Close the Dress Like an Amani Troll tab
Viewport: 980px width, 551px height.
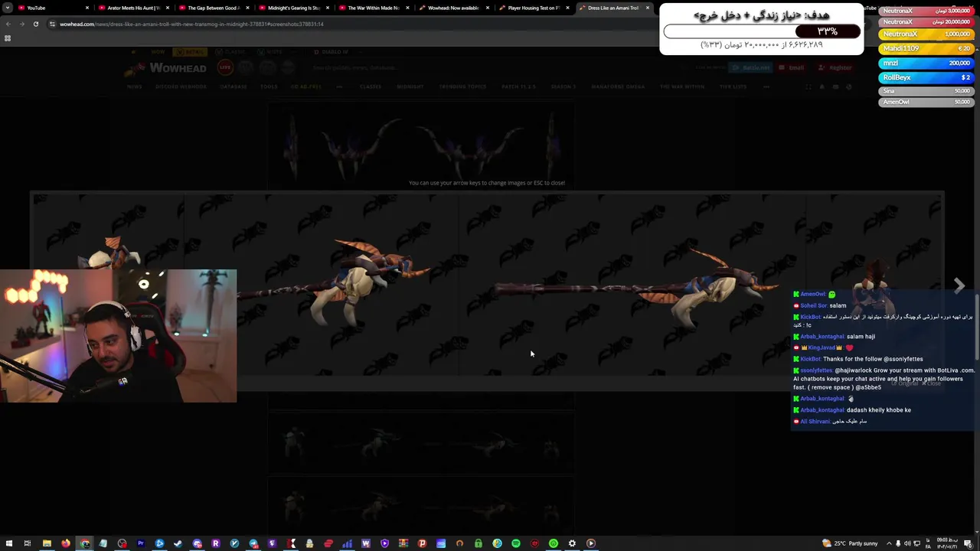pyautogui.click(x=648, y=8)
